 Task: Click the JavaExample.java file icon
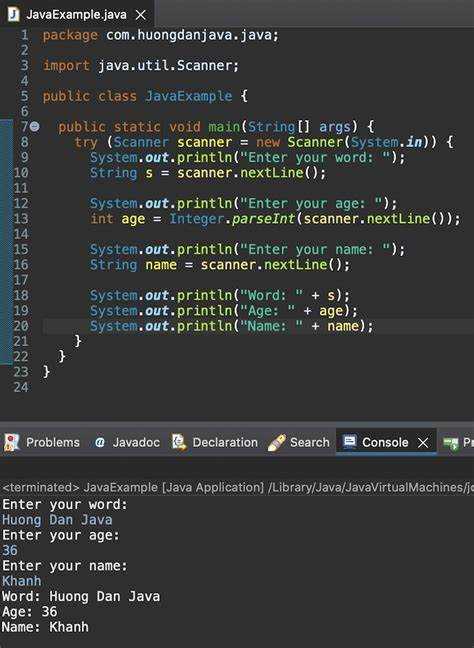coord(14,14)
